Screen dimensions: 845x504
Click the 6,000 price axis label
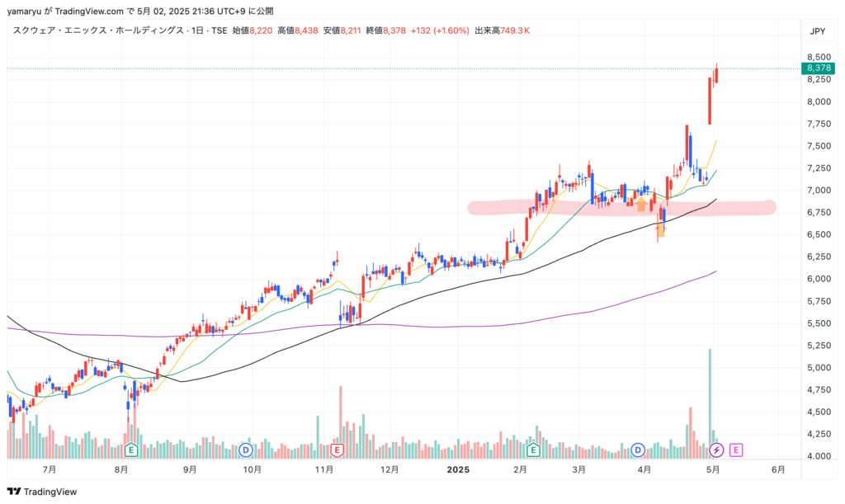pyautogui.click(x=819, y=278)
